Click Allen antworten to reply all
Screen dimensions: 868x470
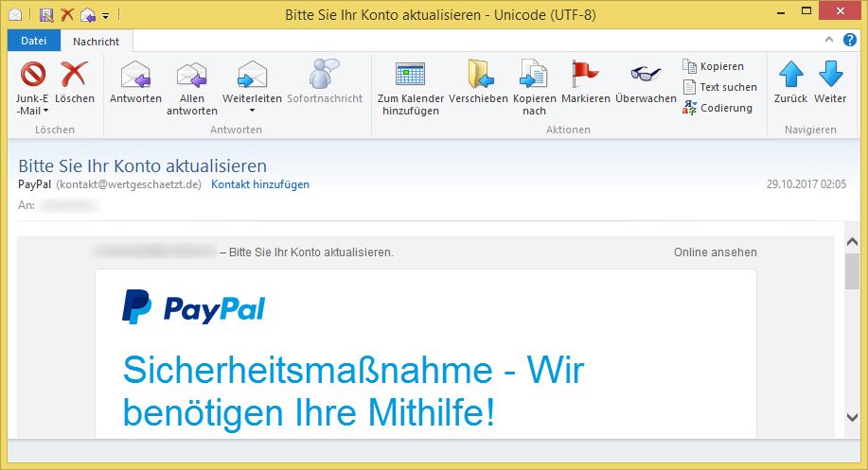point(191,89)
